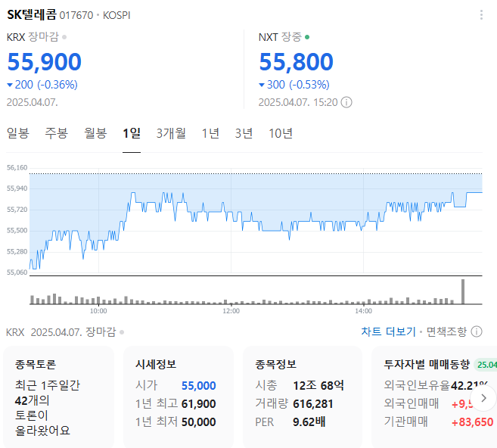Click the info icon beside 면책조항
The width and height of the screenshot is (497, 448).
coord(477,331)
